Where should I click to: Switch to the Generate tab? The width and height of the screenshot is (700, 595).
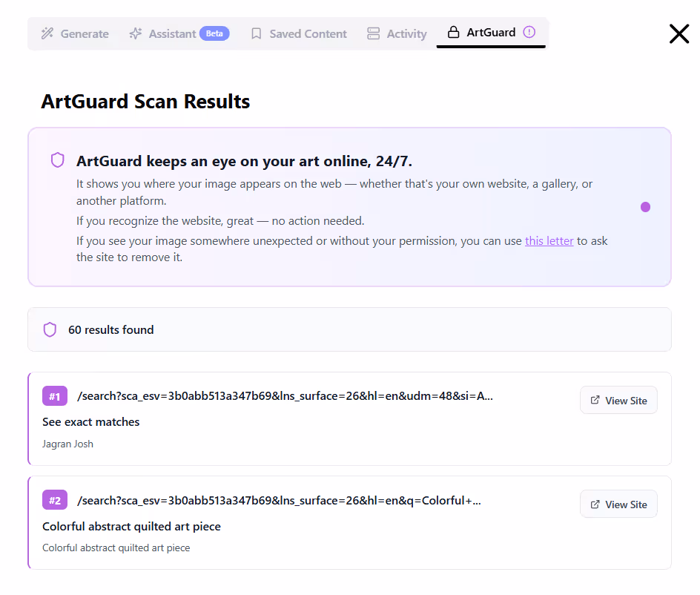(74, 33)
